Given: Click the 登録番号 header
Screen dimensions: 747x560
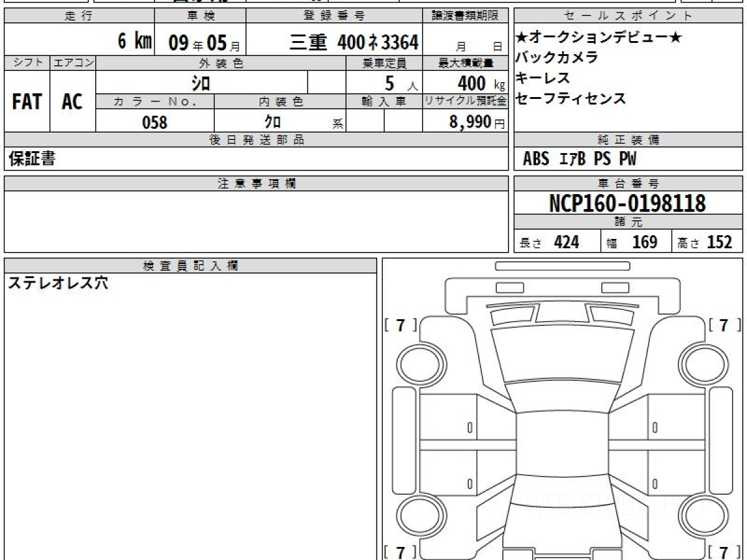Looking at the screenshot, I should click(x=335, y=16).
